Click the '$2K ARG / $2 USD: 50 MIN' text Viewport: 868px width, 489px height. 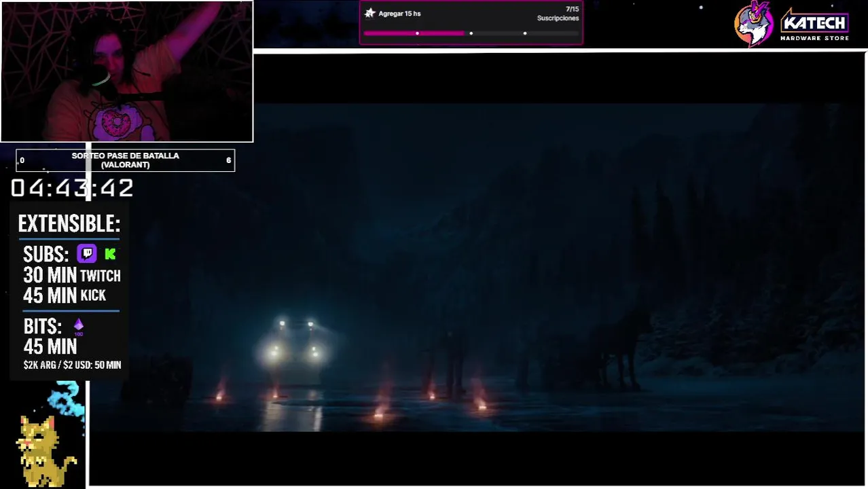click(72, 365)
